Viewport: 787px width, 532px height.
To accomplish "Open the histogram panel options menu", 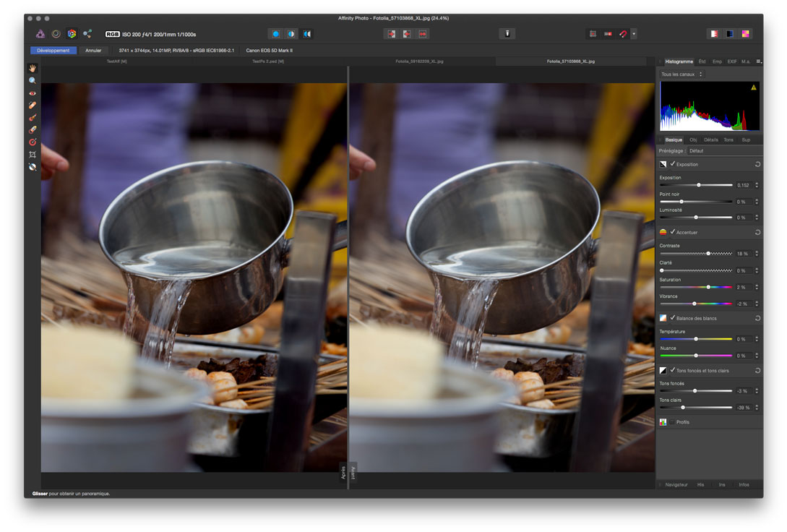I will [x=759, y=61].
